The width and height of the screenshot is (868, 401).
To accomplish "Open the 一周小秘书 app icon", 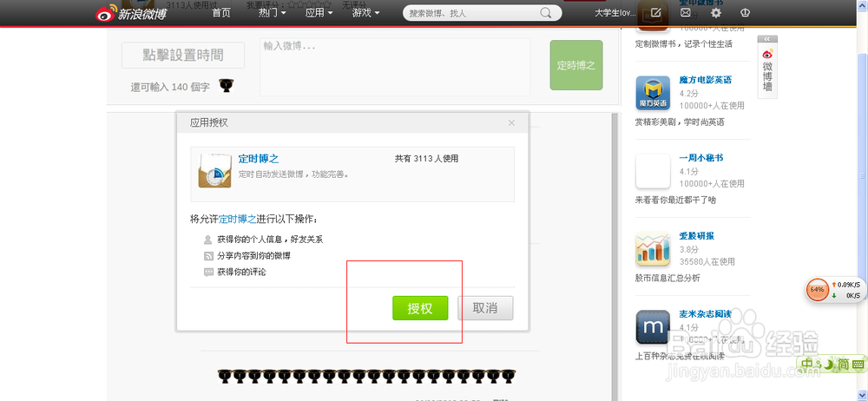I will [653, 171].
